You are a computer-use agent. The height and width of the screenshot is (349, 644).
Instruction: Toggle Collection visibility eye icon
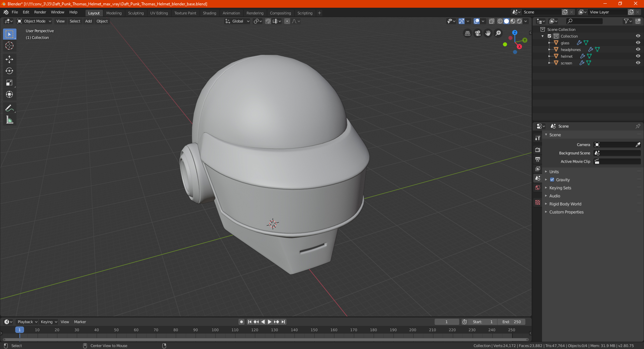click(x=638, y=36)
